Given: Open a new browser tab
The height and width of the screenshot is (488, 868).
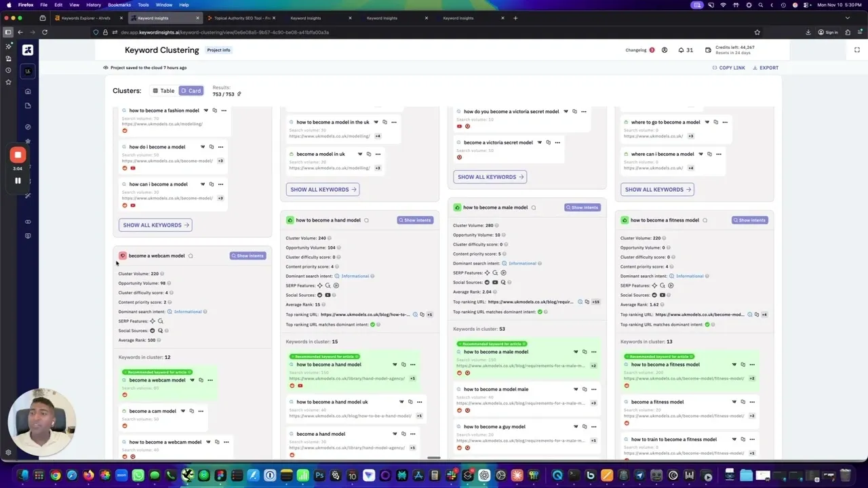Looking at the screenshot, I should tap(515, 18).
